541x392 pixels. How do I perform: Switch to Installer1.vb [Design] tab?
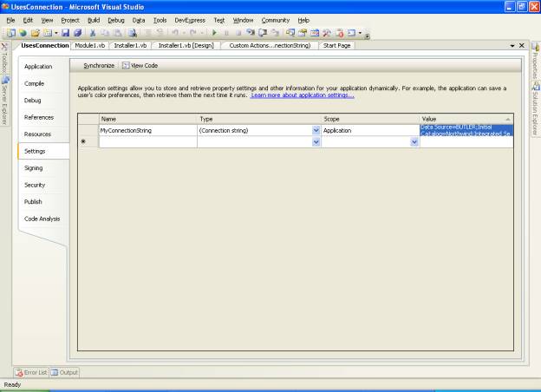(186, 46)
